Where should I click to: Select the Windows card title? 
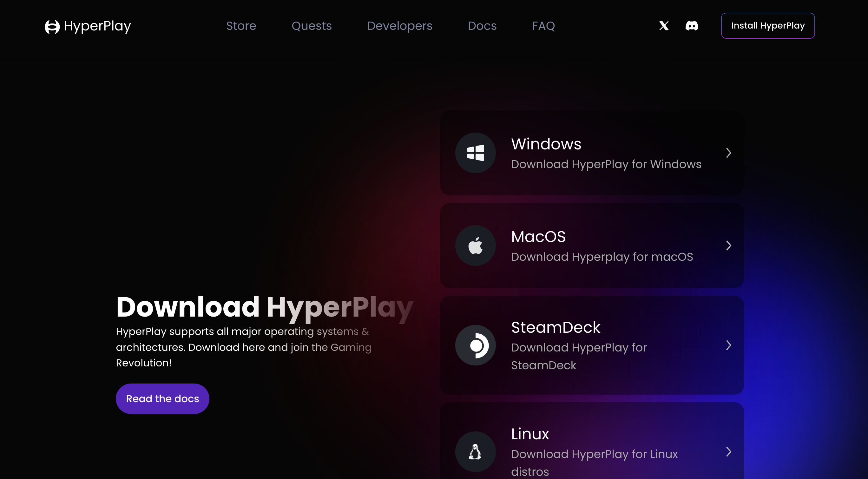pos(546,144)
